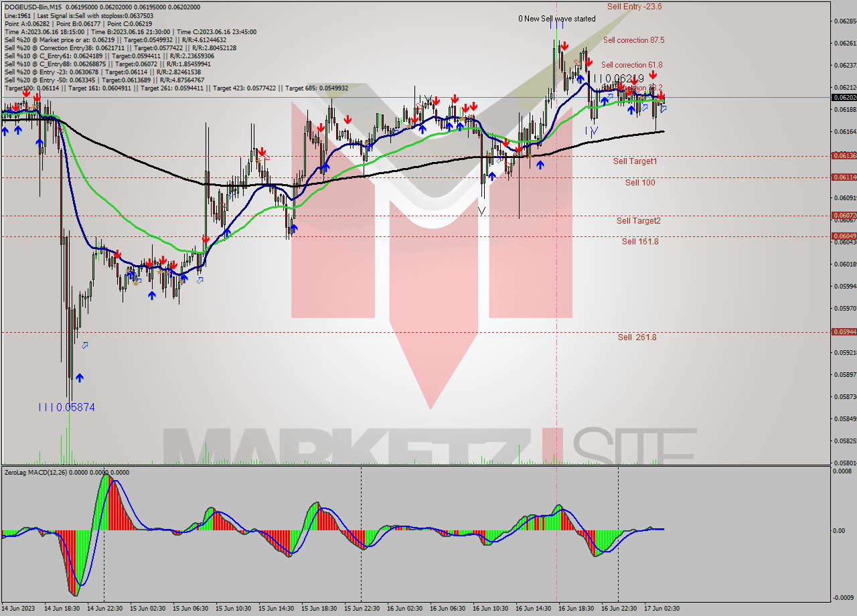The height and width of the screenshot is (616, 857).
Task: Click the 'Target100: 0.06114' targets line
Action: tap(176, 88)
